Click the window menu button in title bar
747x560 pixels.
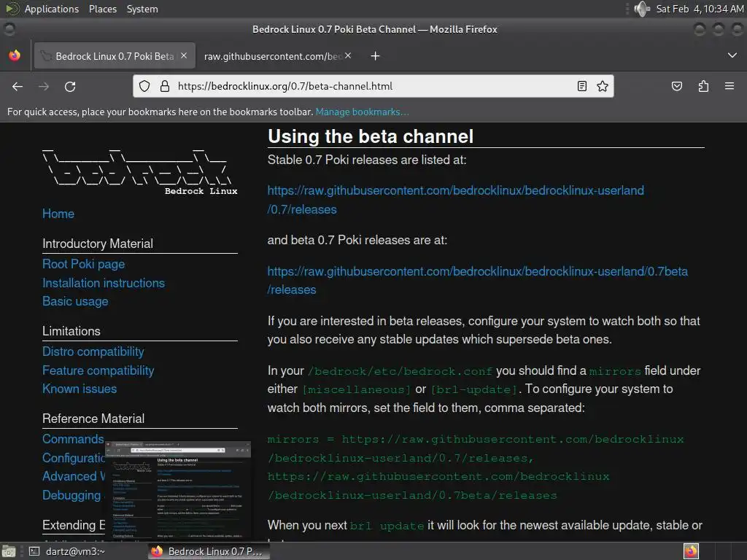pyautogui.click(x=9, y=29)
